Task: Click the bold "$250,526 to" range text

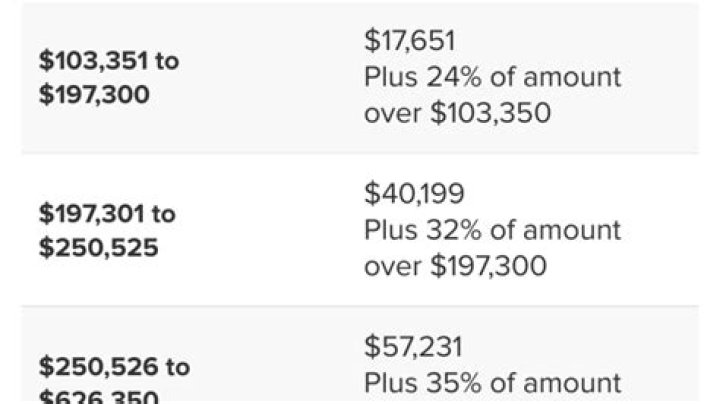Action: pos(114,366)
